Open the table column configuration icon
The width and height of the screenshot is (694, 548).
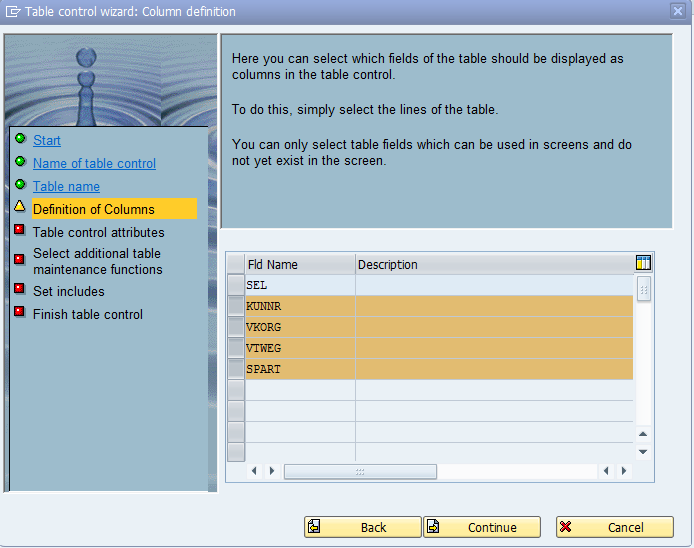coord(643,263)
